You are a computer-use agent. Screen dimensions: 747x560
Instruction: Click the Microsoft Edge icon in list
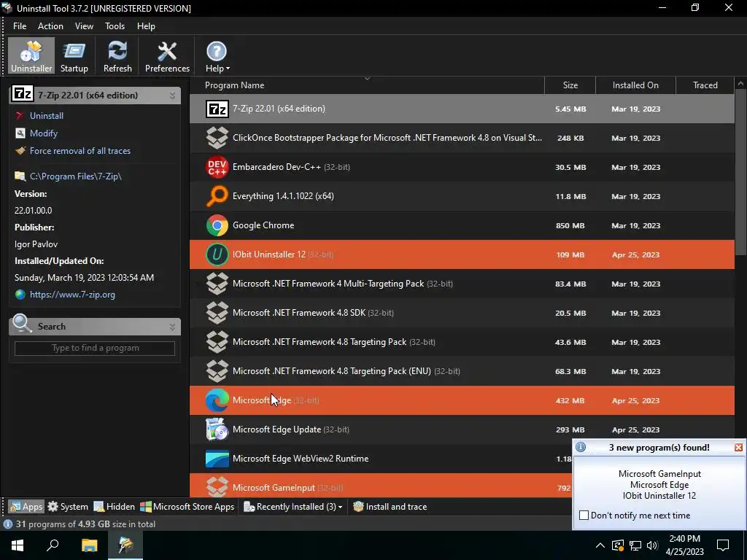point(217,400)
